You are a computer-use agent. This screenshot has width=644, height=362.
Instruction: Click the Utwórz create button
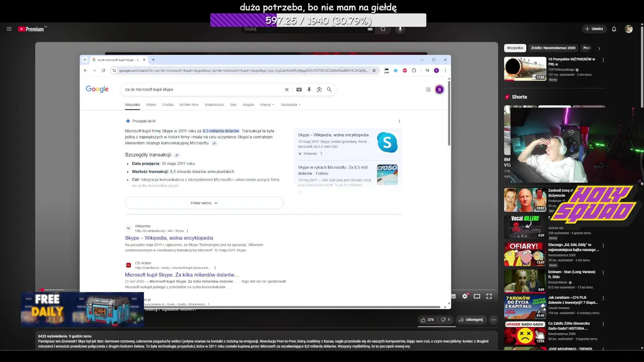(594, 29)
